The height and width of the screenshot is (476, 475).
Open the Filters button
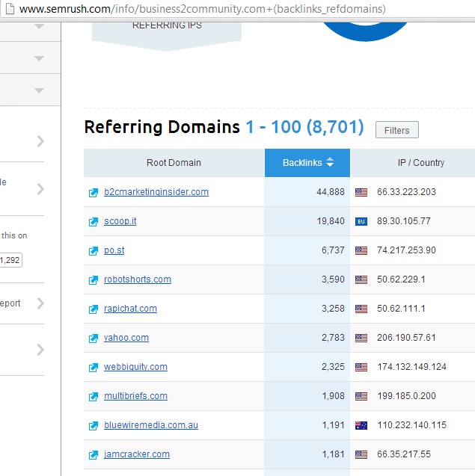pyautogui.click(x=397, y=130)
